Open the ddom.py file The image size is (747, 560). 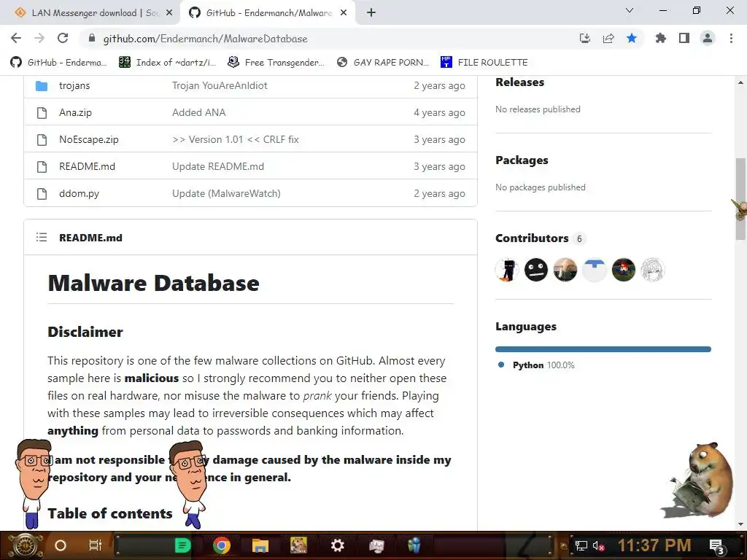(x=79, y=194)
